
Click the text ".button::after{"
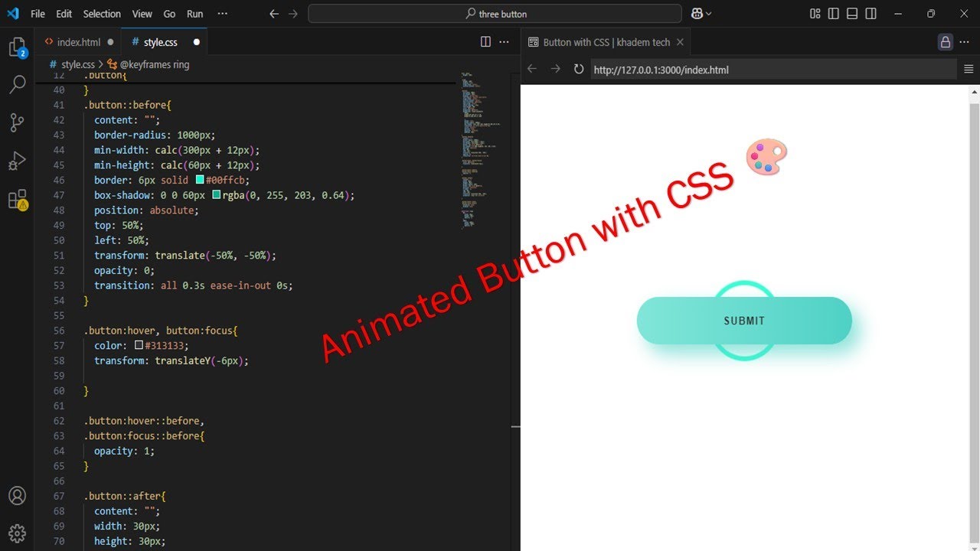(x=125, y=496)
